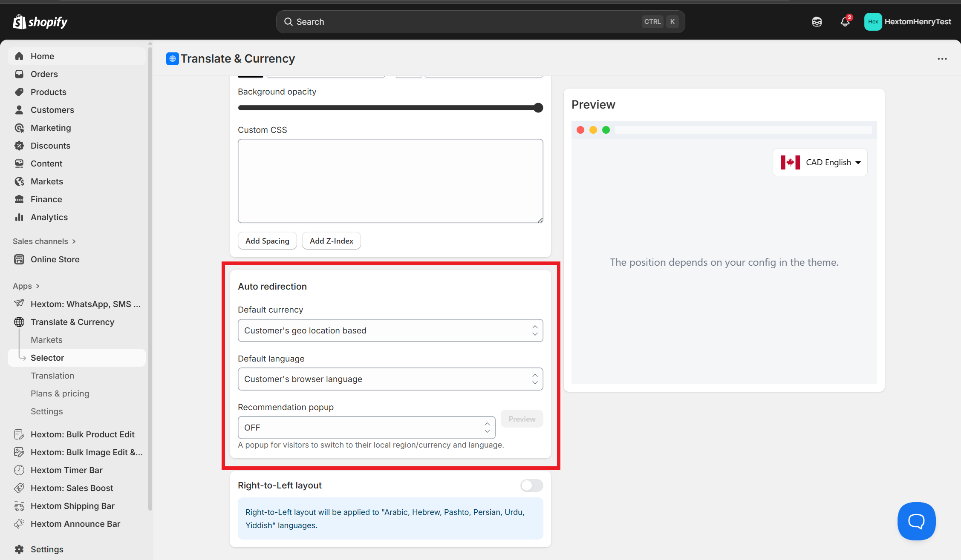The height and width of the screenshot is (560, 961).
Task: Open the notifications bell icon
Action: coord(845,22)
